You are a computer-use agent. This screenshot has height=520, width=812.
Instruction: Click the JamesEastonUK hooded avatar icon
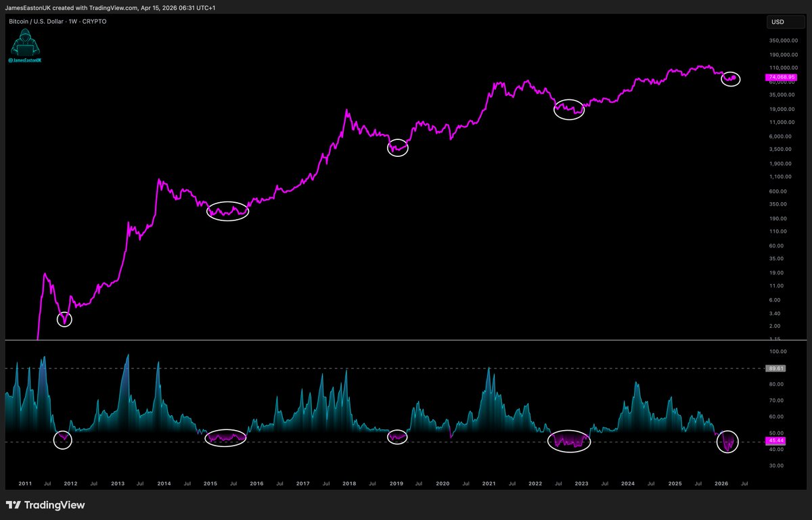click(26, 44)
